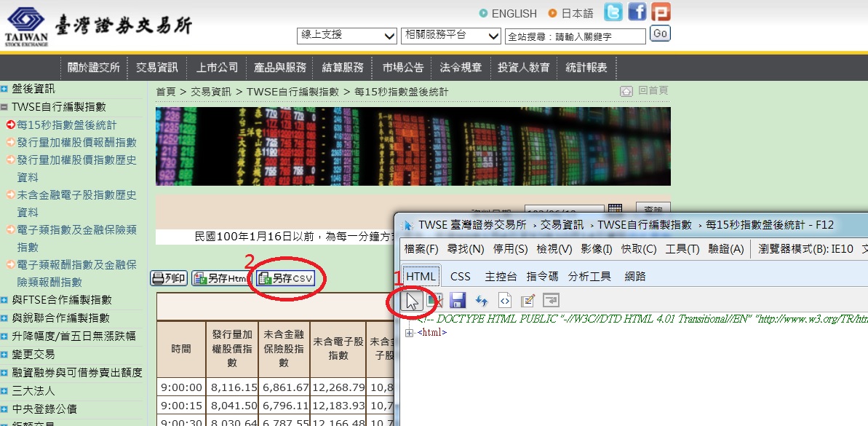Screen dimensions: 868x426
Task: Open the 統計報表 nav menu
Action: (586, 68)
